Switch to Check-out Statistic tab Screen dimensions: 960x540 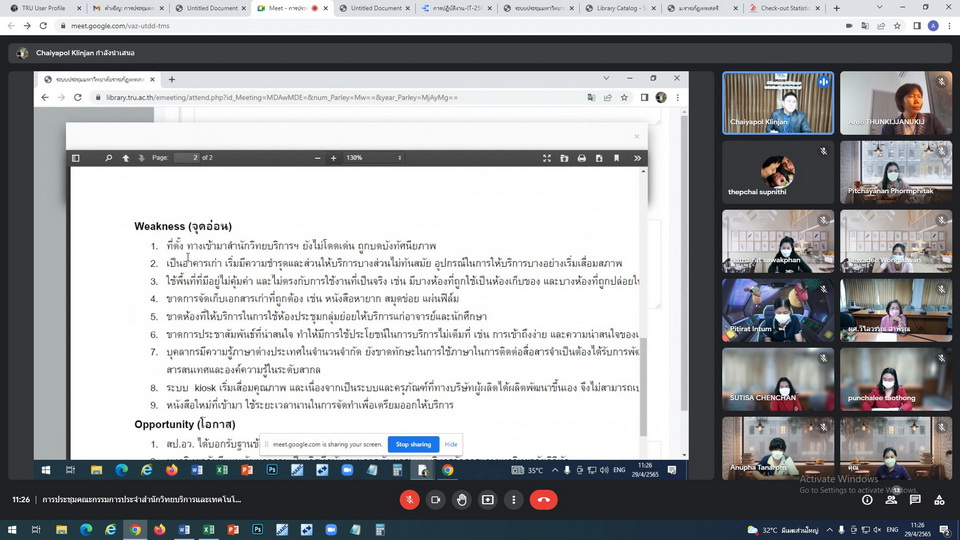tap(784, 8)
